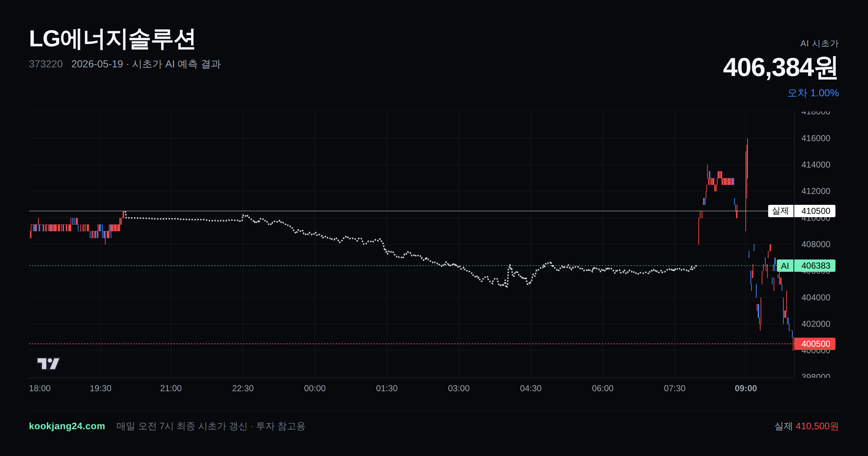
Task: Click the 00:00 time axis label
Action: (x=315, y=388)
